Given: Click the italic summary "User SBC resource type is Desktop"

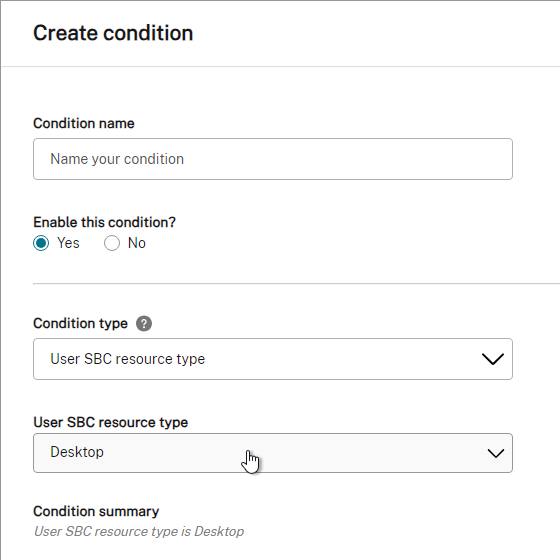Looking at the screenshot, I should pos(139,531).
